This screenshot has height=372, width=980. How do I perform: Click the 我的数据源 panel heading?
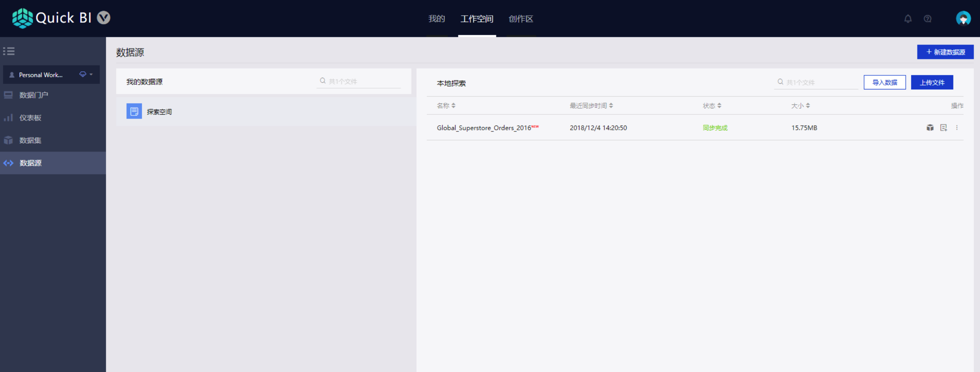tap(144, 82)
